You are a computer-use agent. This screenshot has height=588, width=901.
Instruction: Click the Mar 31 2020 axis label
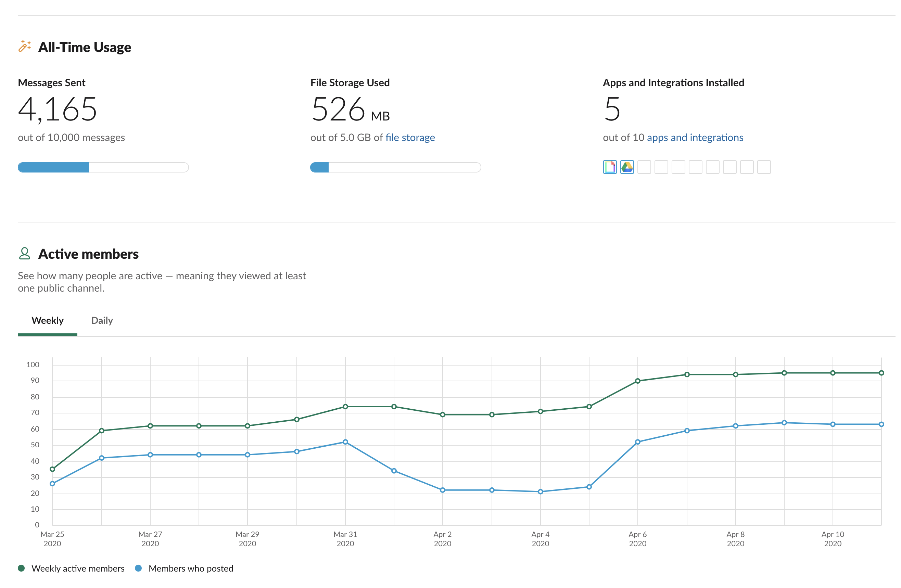(345, 539)
